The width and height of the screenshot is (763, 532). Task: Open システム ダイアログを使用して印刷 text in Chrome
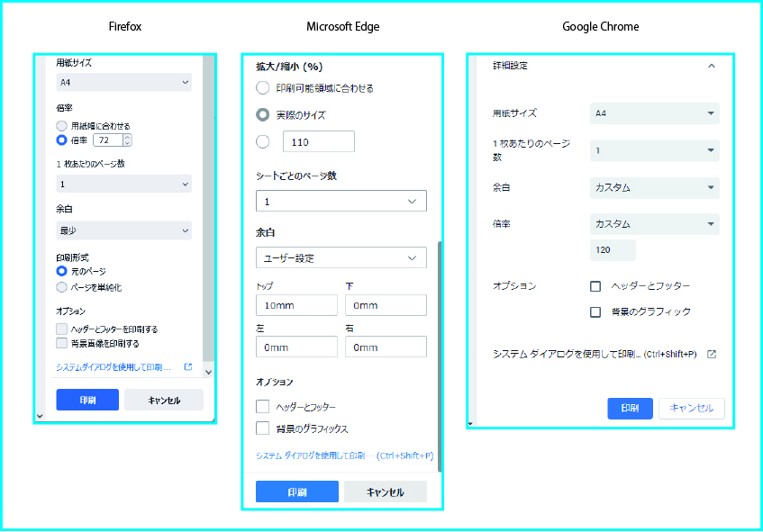click(x=595, y=354)
